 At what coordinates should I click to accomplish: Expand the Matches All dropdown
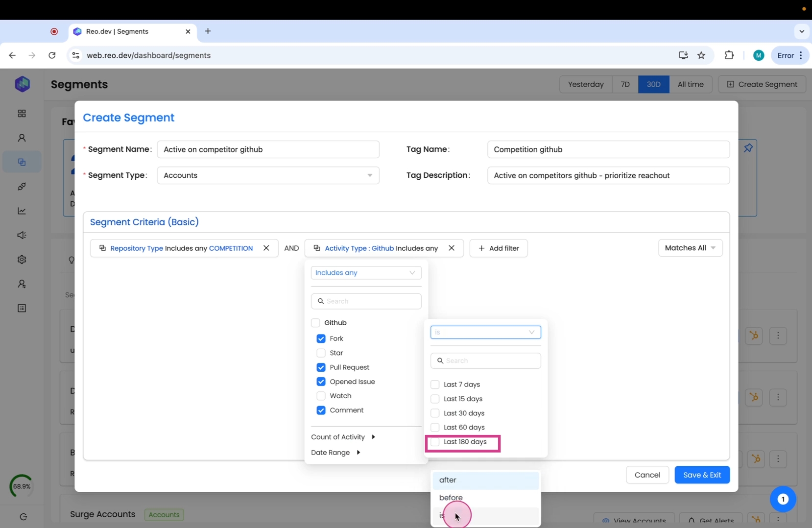pyautogui.click(x=690, y=248)
